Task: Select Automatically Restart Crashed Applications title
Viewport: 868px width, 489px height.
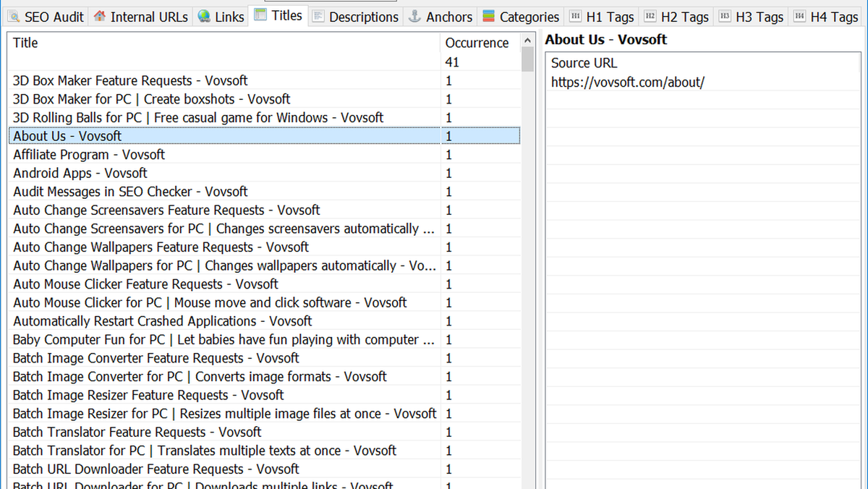Action: (x=264, y=321)
